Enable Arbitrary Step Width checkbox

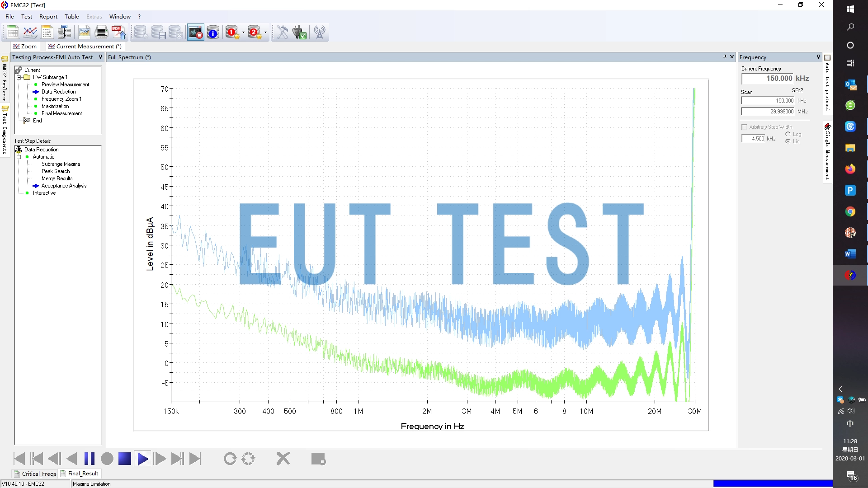click(744, 127)
